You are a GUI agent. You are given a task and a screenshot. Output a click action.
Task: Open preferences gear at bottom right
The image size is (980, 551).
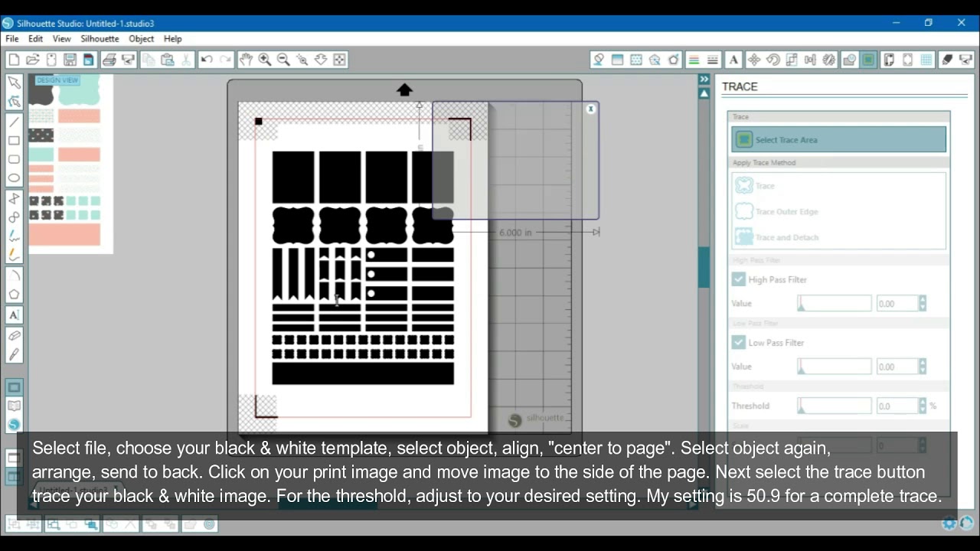(949, 523)
